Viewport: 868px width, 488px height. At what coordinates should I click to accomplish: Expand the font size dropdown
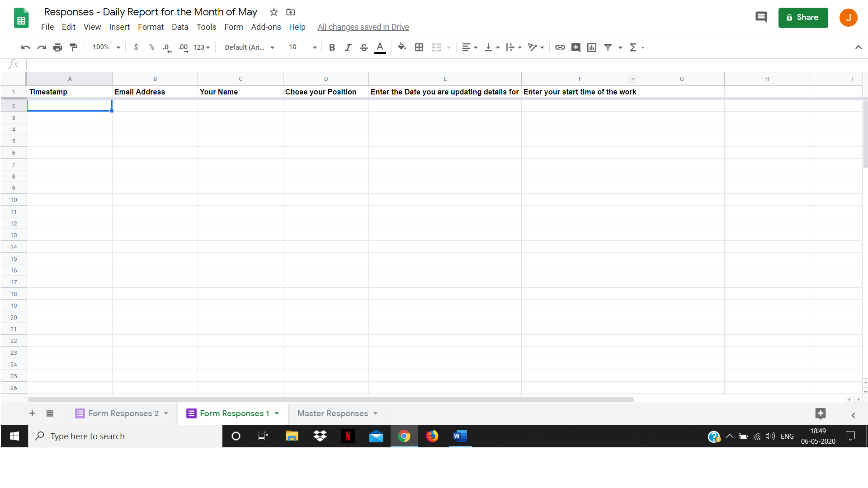click(x=314, y=47)
